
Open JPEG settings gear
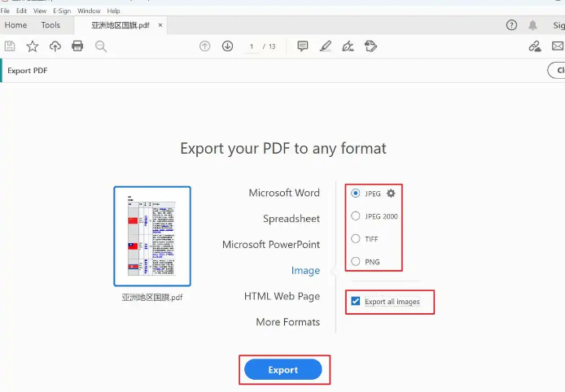391,194
